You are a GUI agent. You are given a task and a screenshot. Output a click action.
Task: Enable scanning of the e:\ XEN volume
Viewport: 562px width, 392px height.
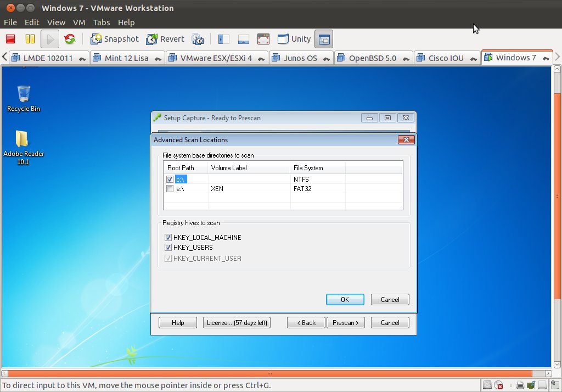click(x=170, y=188)
